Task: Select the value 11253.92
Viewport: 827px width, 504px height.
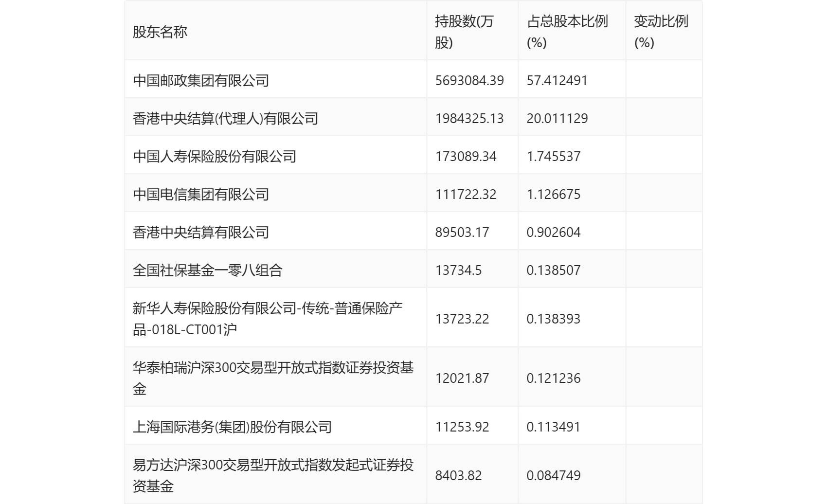Action: pyautogui.click(x=462, y=427)
